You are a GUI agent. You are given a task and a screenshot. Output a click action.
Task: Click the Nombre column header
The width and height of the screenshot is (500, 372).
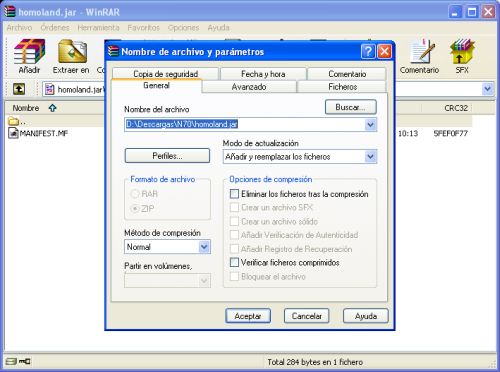[x=26, y=108]
